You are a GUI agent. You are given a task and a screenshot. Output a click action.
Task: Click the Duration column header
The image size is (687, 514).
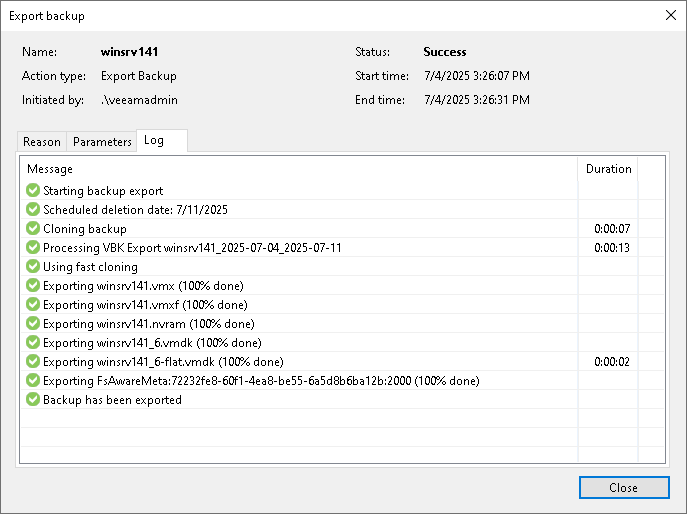(608, 169)
